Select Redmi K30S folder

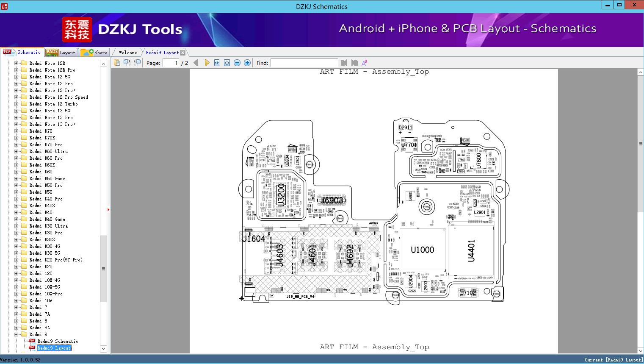[x=42, y=239]
